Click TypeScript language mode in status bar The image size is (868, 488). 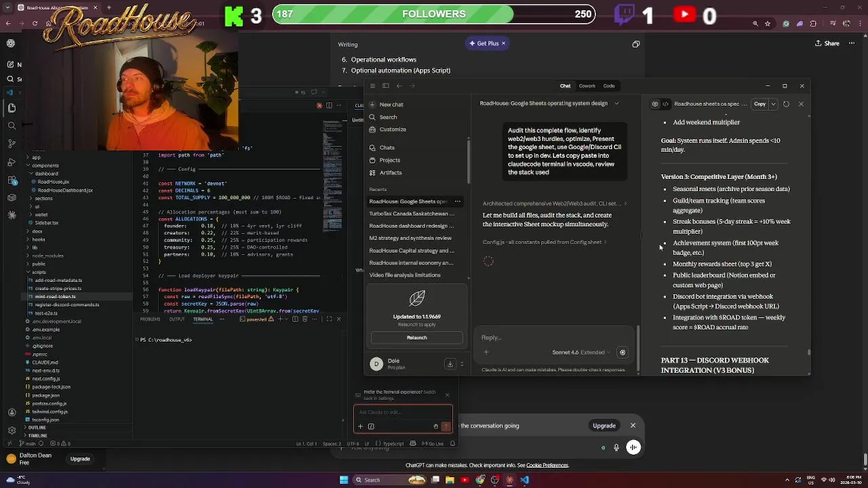pyautogui.click(x=393, y=444)
